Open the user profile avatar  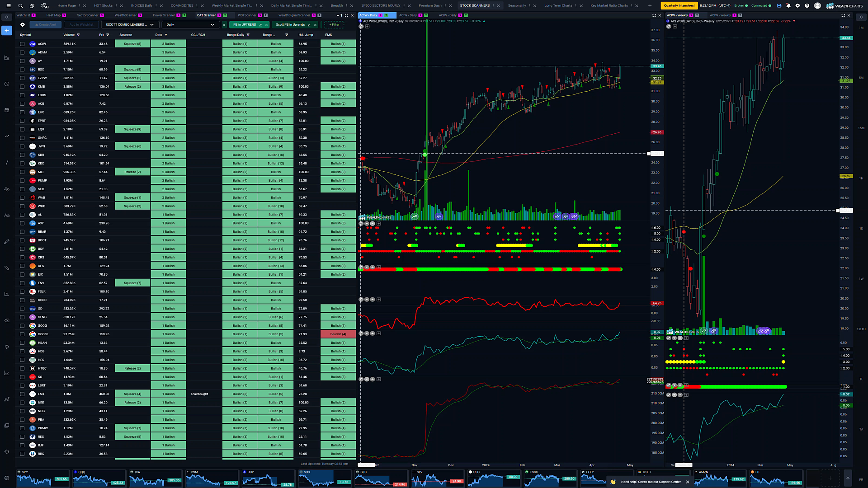pos(817,6)
